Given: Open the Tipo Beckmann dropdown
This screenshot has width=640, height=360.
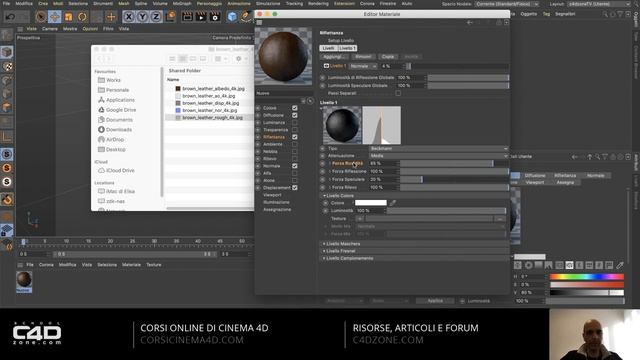Looking at the screenshot, I should coord(439,149).
